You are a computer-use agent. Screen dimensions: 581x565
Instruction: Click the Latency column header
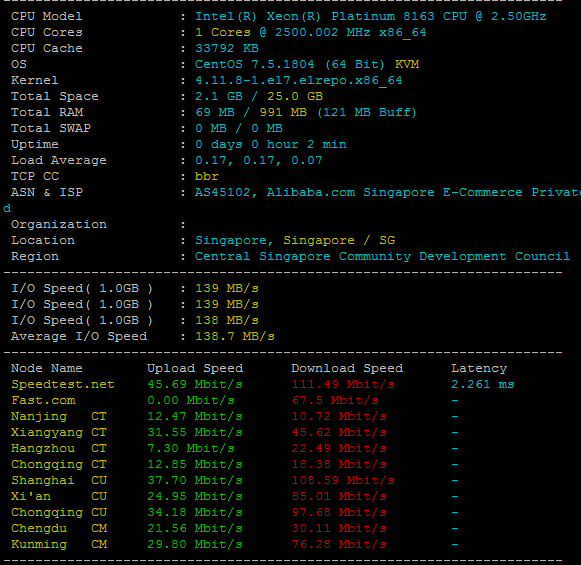click(479, 368)
